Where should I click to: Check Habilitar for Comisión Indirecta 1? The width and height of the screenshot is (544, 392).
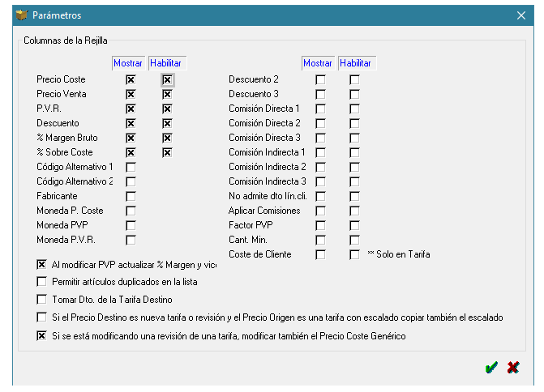click(354, 152)
